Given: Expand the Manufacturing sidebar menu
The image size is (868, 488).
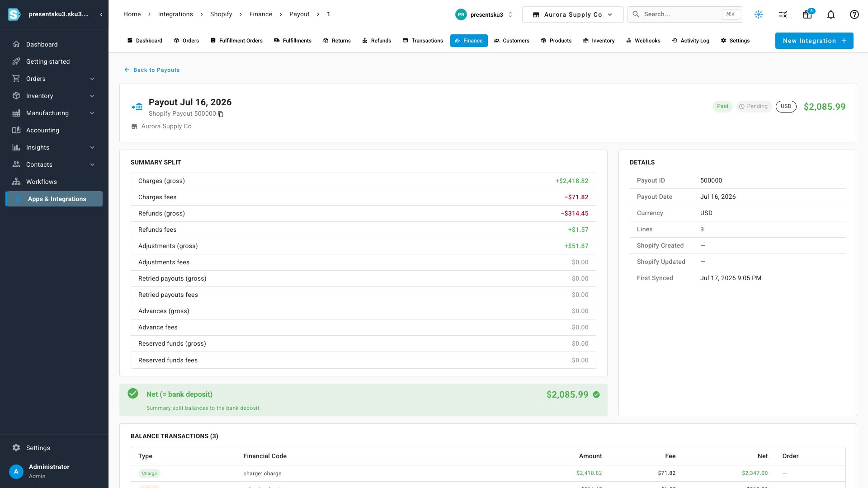Looking at the screenshot, I should [92, 113].
